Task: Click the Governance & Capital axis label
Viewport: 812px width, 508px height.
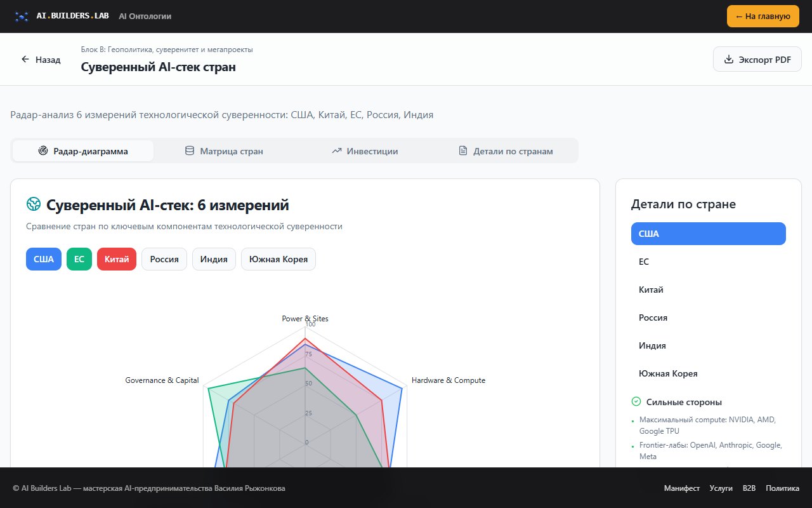Action: coord(162,380)
